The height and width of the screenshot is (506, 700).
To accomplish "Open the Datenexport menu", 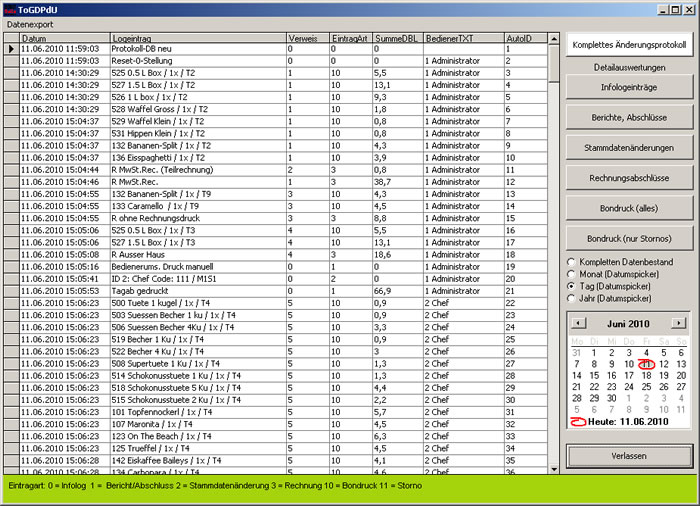I will (30, 25).
